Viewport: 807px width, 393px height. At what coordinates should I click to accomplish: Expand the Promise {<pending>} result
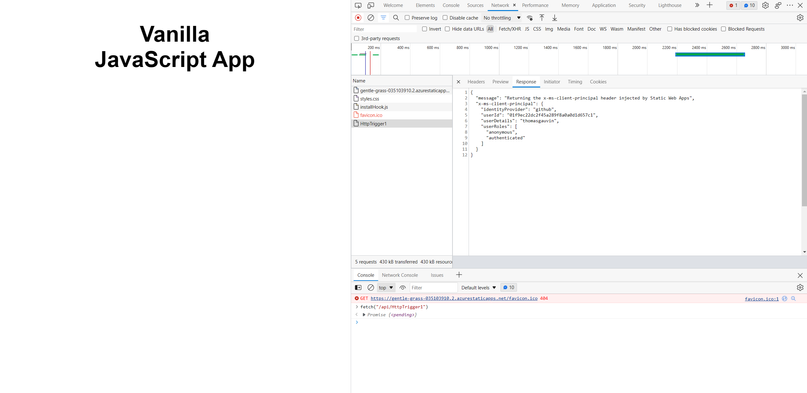pyautogui.click(x=364, y=314)
